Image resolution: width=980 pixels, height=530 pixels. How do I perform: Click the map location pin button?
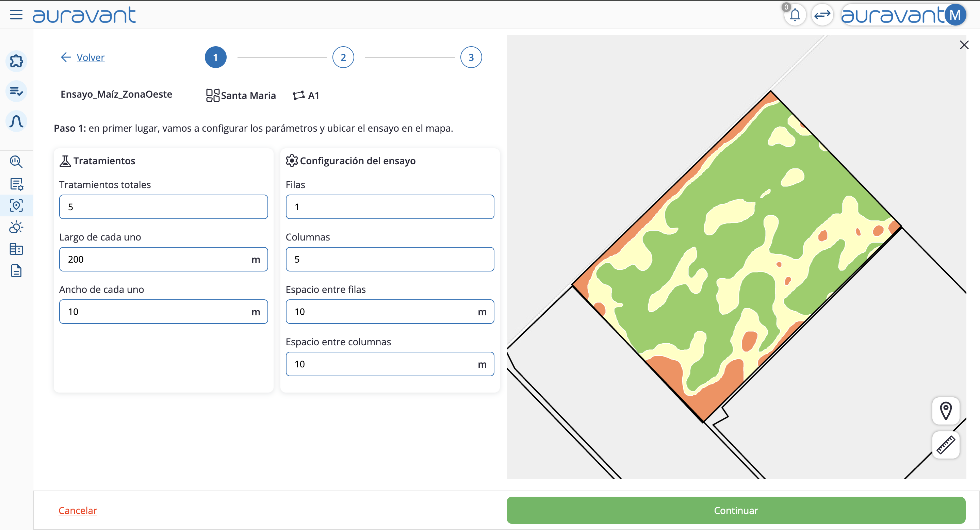pos(945,411)
